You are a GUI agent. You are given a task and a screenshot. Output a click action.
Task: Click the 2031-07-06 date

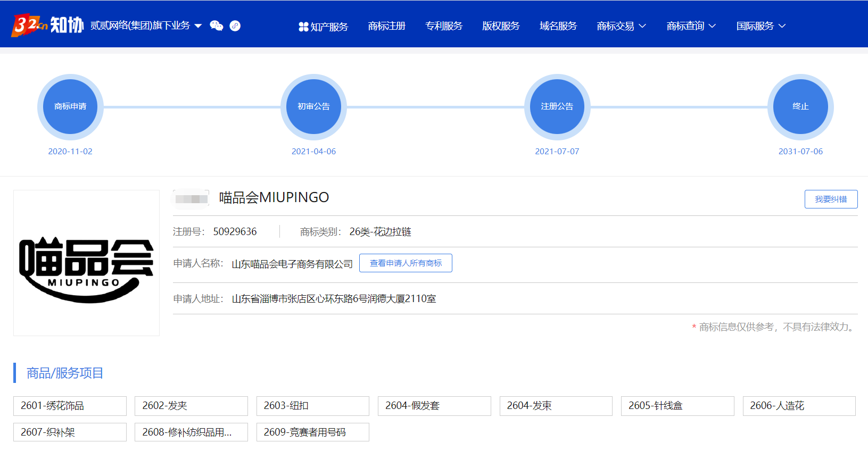tap(800, 151)
